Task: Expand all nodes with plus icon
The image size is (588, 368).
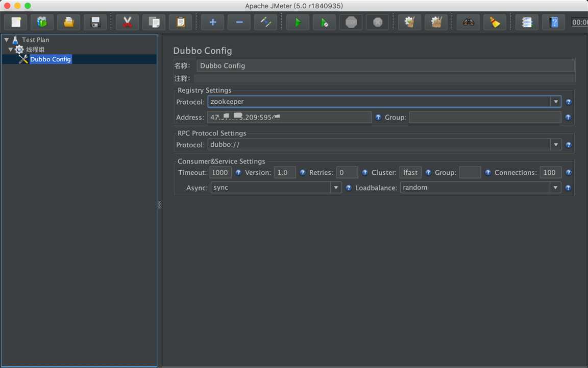Action: (x=213, y=22)
